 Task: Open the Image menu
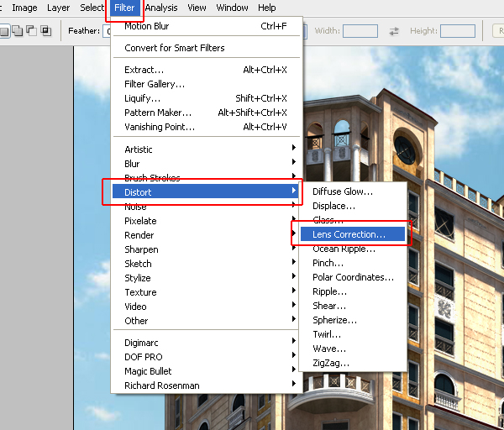point(24,8)
